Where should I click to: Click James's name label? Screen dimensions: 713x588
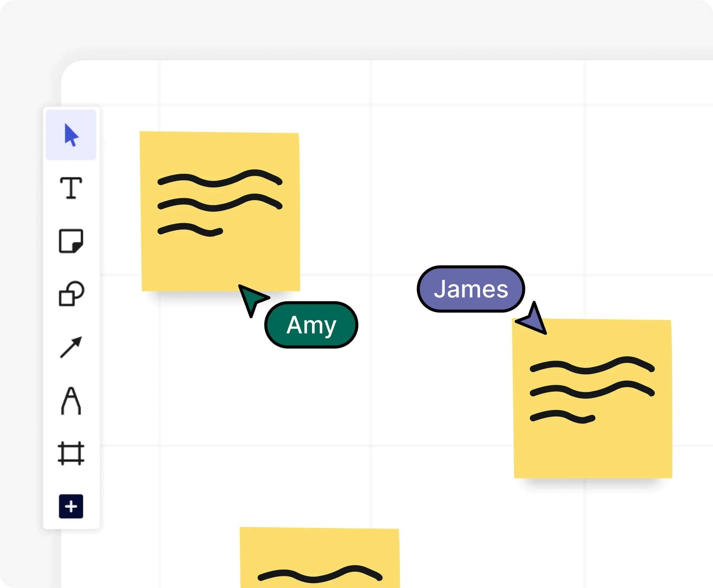(x=471, y=289)
